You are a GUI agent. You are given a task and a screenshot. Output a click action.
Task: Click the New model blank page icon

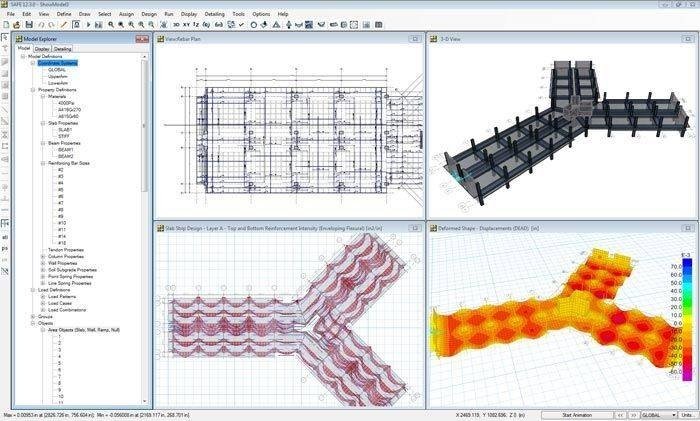click(x=6, y=25)
